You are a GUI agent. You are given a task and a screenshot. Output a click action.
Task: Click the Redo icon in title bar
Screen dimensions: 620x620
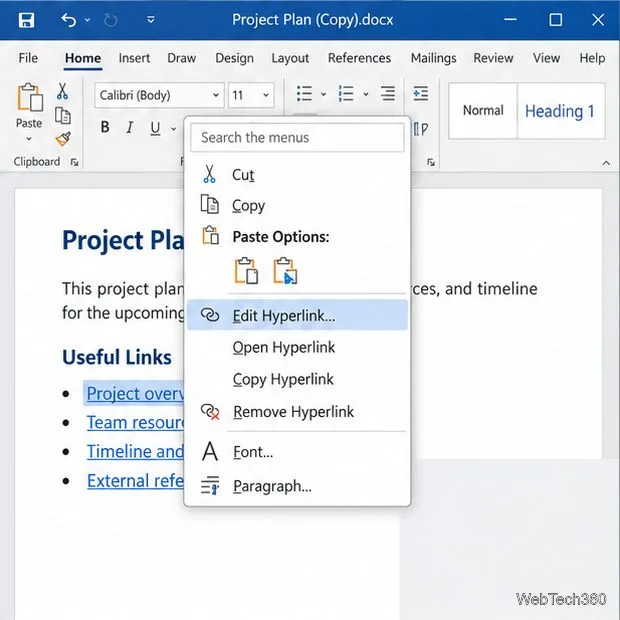pos(110,20)
